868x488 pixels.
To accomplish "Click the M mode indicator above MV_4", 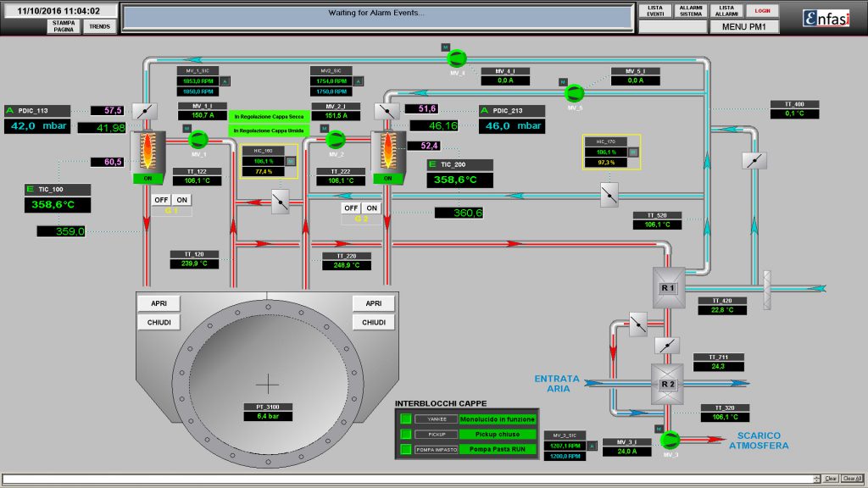I will 445,47.
